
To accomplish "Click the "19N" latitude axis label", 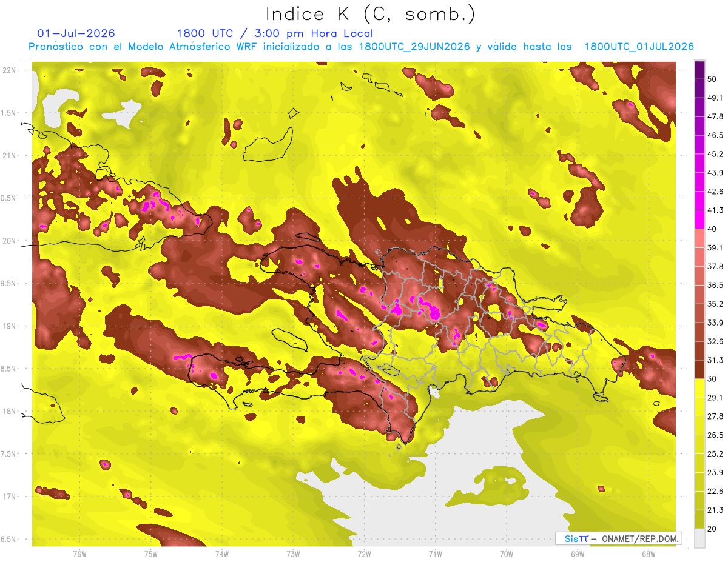I will (x=10, y=326).
